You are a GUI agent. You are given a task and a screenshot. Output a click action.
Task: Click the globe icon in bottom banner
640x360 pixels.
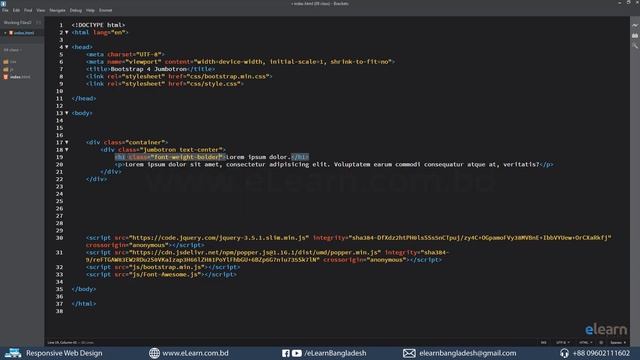(154, 353)
